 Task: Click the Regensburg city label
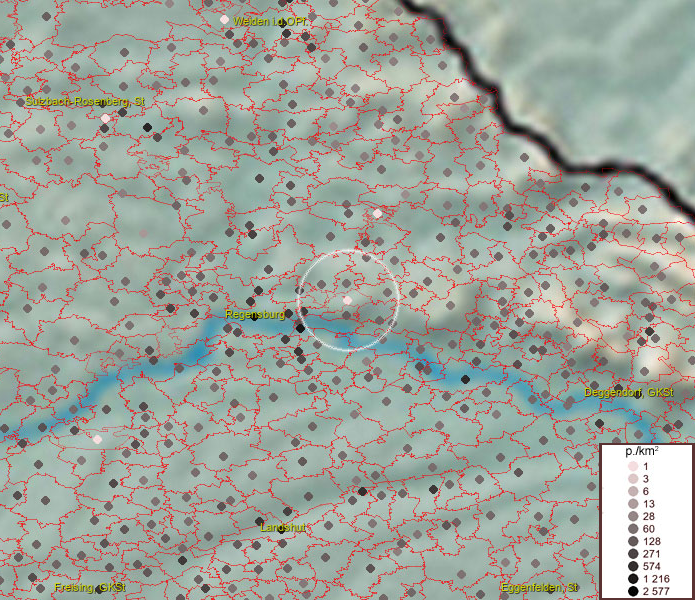tap(256, 314)
